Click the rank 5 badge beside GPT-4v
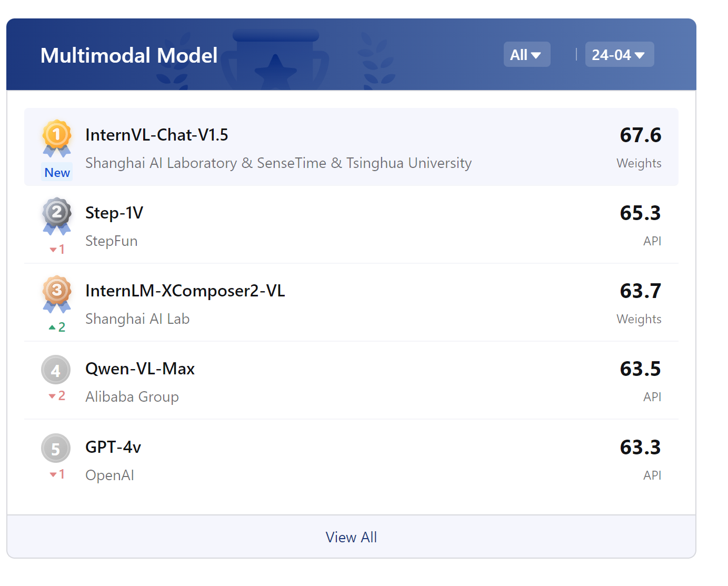728x586 pixels. pos(56,448)
